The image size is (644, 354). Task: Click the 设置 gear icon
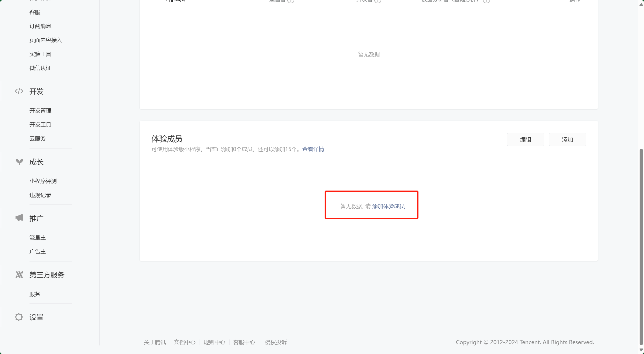[18, 317]
